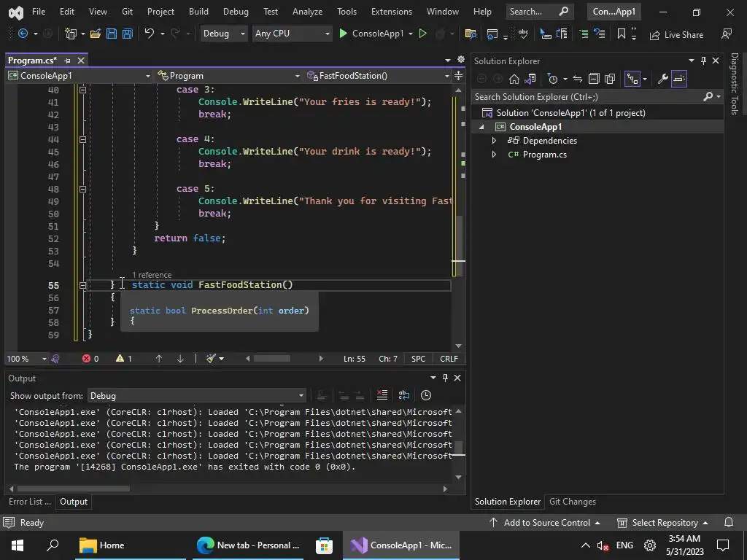Click the editor horizontal scrollbar thumb

(271, 358)
